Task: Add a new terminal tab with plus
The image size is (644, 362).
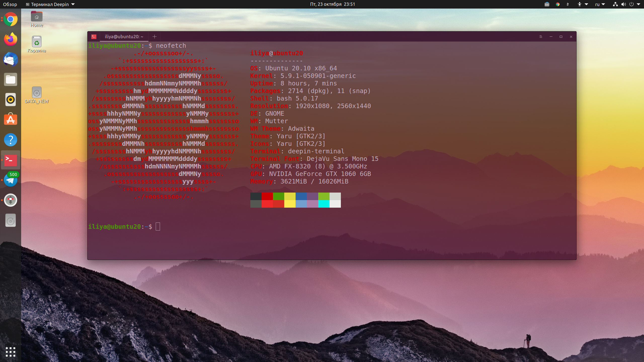Action: click(154, 37)
